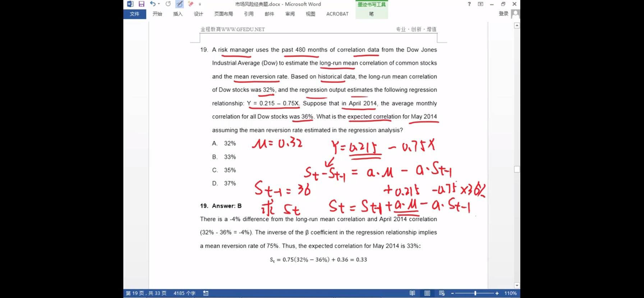This screenshot has height=298, width=644.
Task: Click the document title 市场风险经典题.docx in title bar
Action: (258, 4)
